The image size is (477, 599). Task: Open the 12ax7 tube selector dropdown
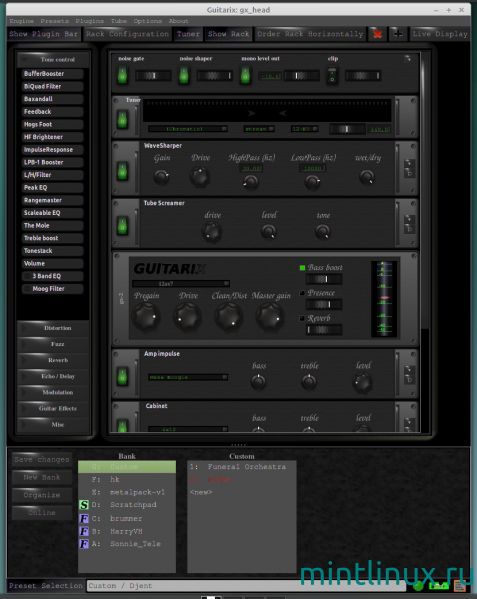(x=181, y=283)
